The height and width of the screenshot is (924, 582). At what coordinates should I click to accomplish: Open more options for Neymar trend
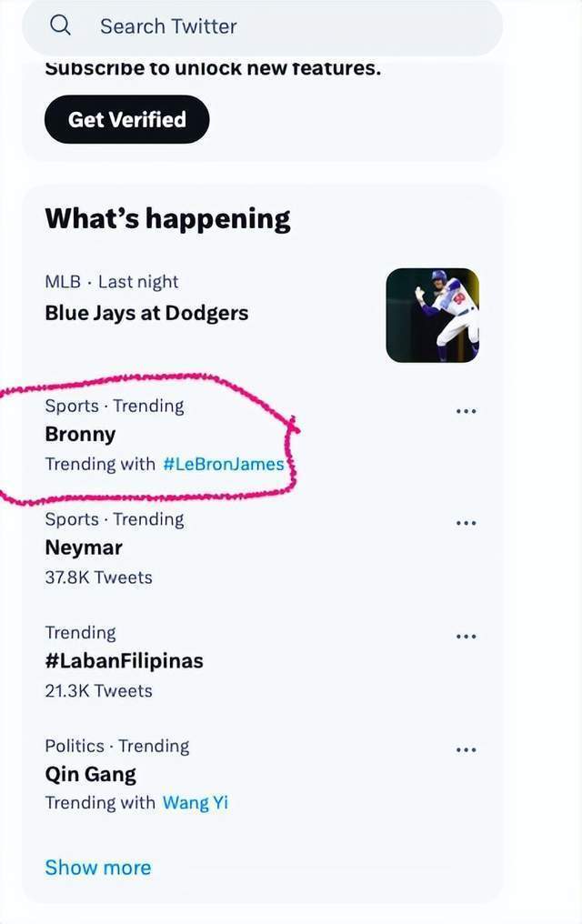(466, 523)
